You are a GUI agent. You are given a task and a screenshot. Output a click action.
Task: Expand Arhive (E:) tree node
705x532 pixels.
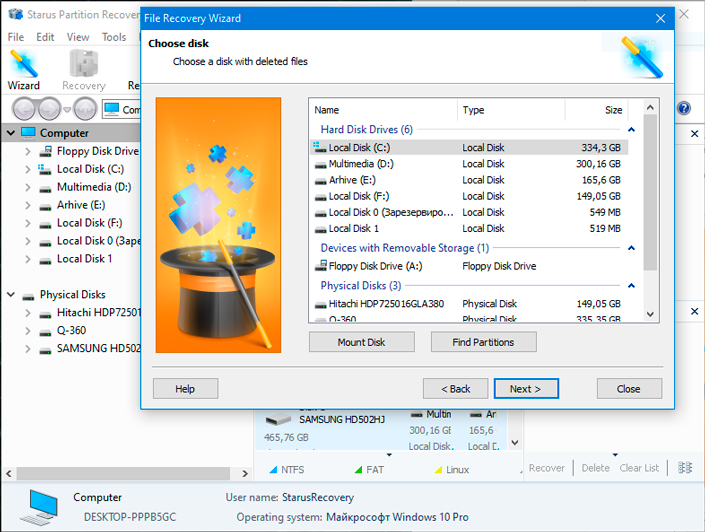click(27, 205)
